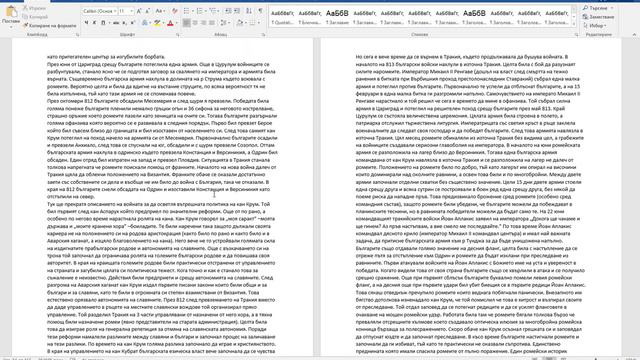This screenshot has height=360, width=640.
Task: Click Replace (Заместване)
Action: (x=598, y=17)
